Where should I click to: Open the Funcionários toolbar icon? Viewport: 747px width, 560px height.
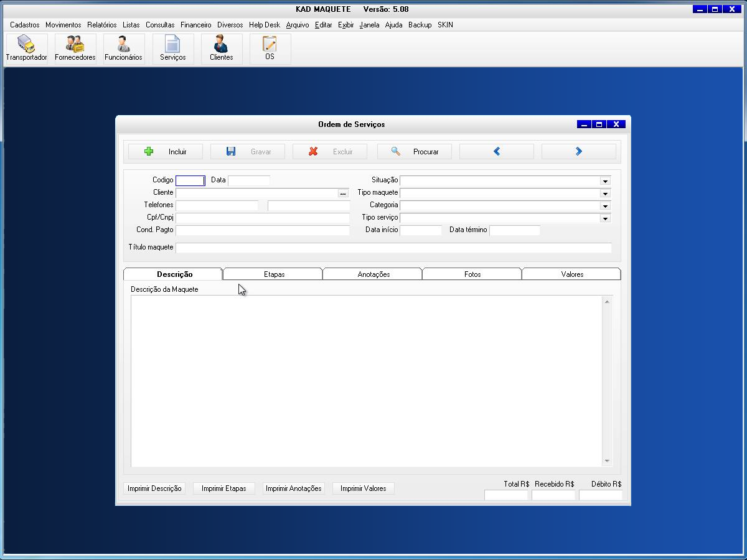pyautogui.click(x=123, y=49)
